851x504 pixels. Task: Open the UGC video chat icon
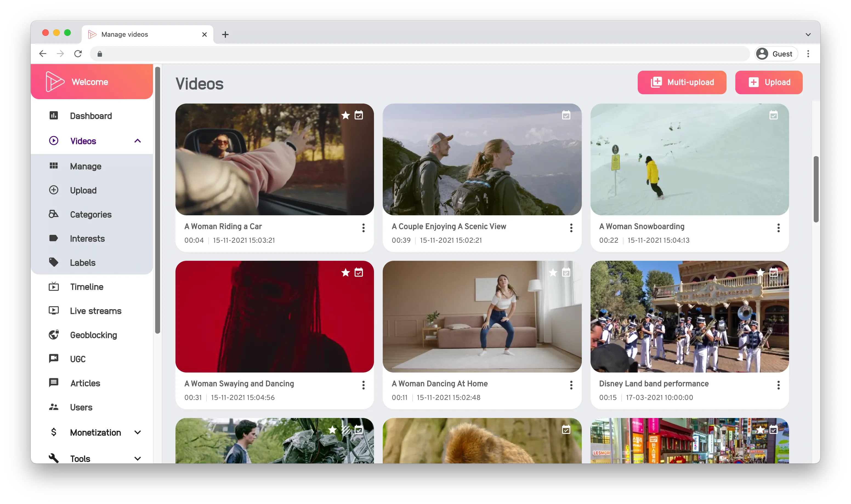tap(54, 359)
